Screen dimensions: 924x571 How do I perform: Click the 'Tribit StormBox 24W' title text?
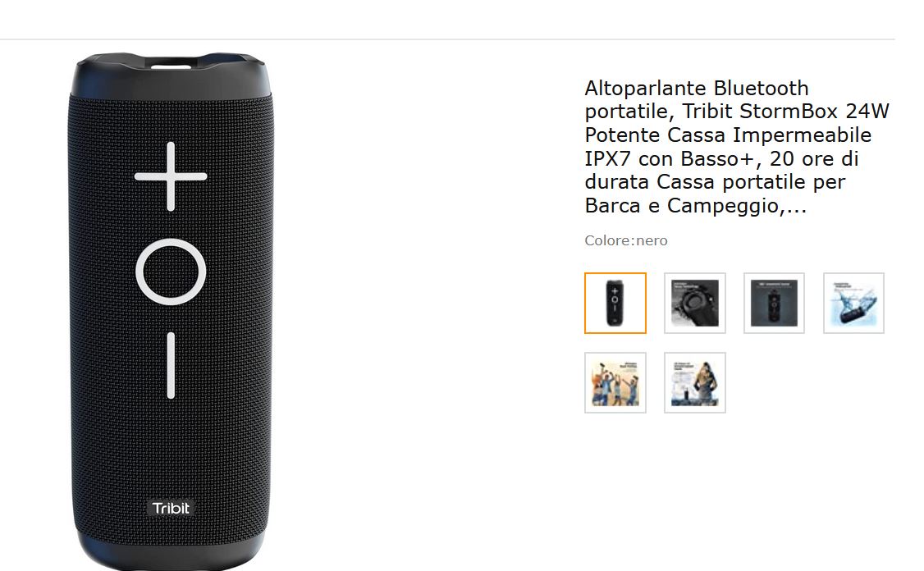click(785, 112)
